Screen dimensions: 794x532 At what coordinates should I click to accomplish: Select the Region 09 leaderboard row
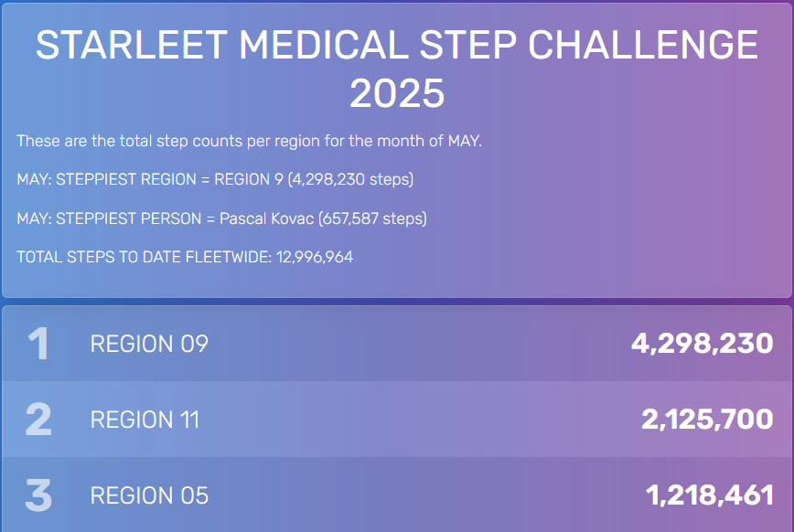coord(397,344)
